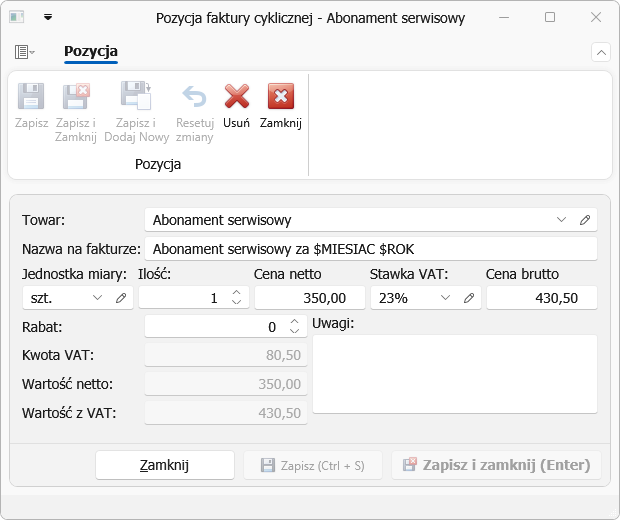The height and width of the screenshot is (520, 620).
Task: Open the ribbon layout menu icon
Action: pos(25,52)
